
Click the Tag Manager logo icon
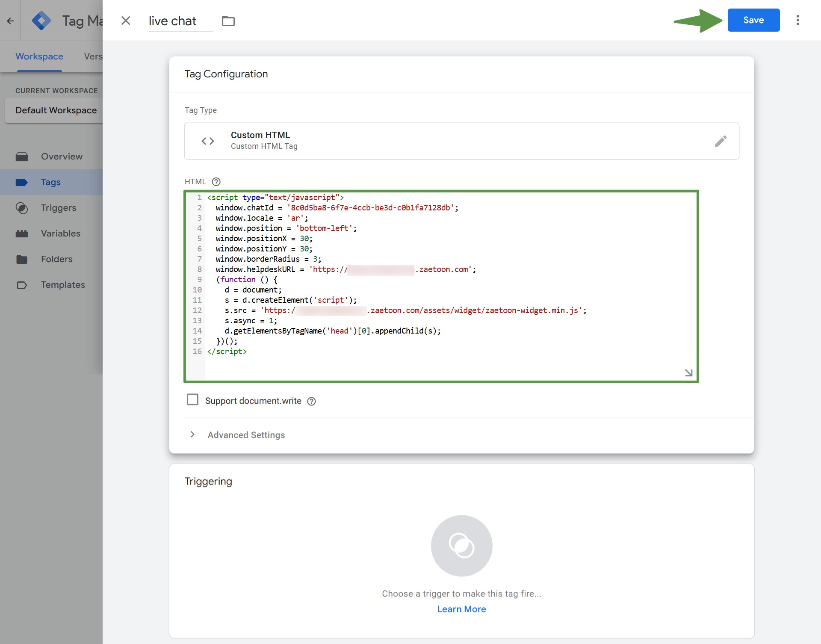pos(41,21)
